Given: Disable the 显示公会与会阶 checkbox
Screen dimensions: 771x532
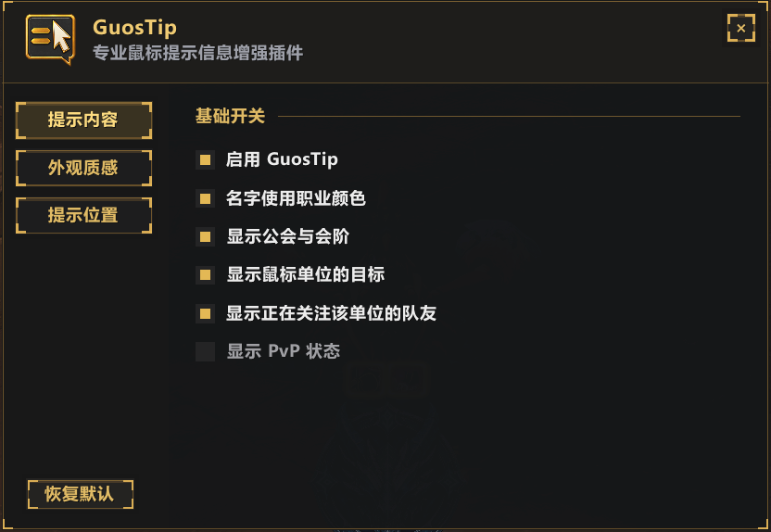Looking at the screenshot, I should point(205,237).
